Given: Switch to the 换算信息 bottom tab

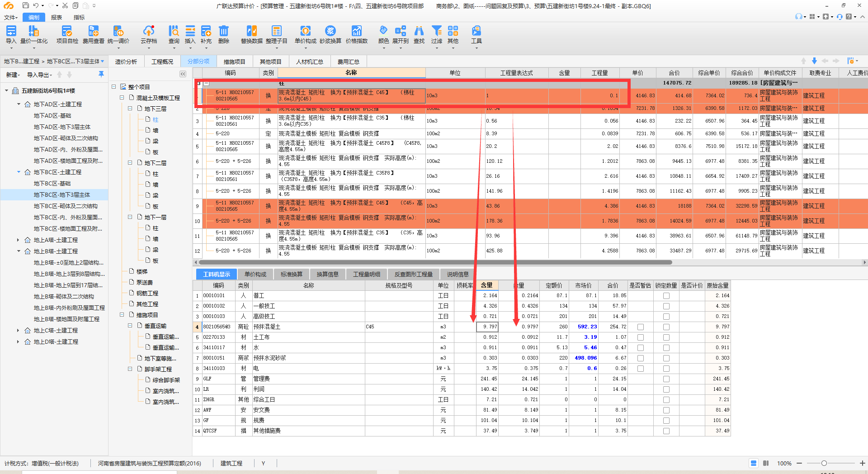Looking at the screenshot, I should (x=328, y=274).
